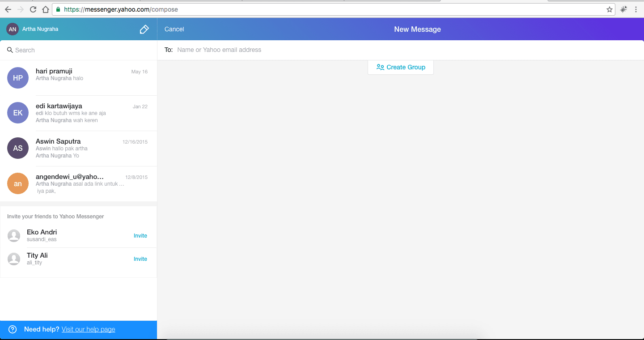This screenshot has height=340, width=644.
Task: Click the browser extension icon
Action: pyautogui.click(x=623, y=9)
